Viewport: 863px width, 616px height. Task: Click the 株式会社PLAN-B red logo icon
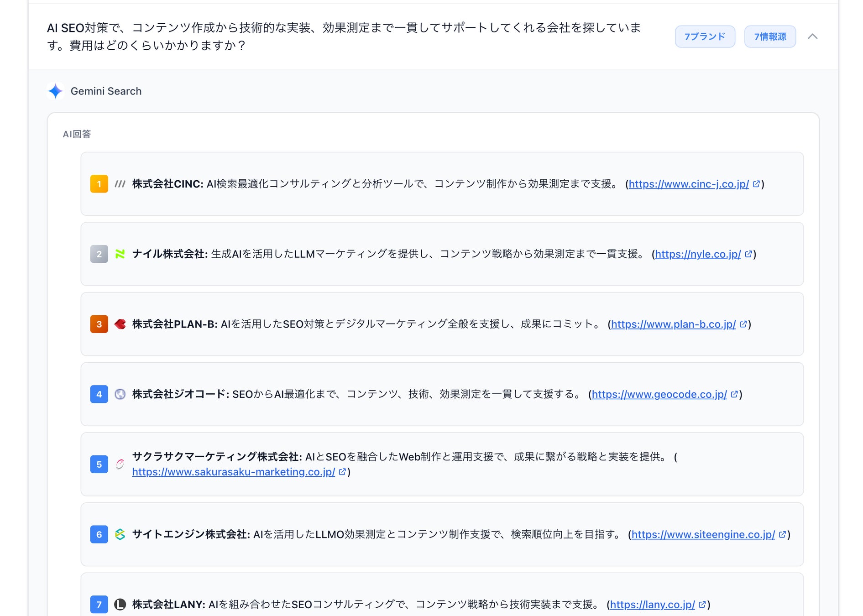tap(120, 324)
